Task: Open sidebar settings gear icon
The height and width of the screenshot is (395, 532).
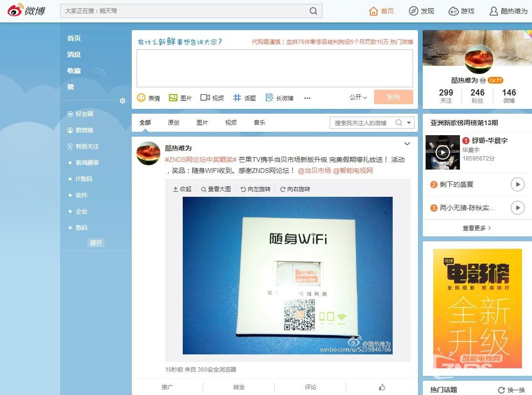Action: click(123, 101)
